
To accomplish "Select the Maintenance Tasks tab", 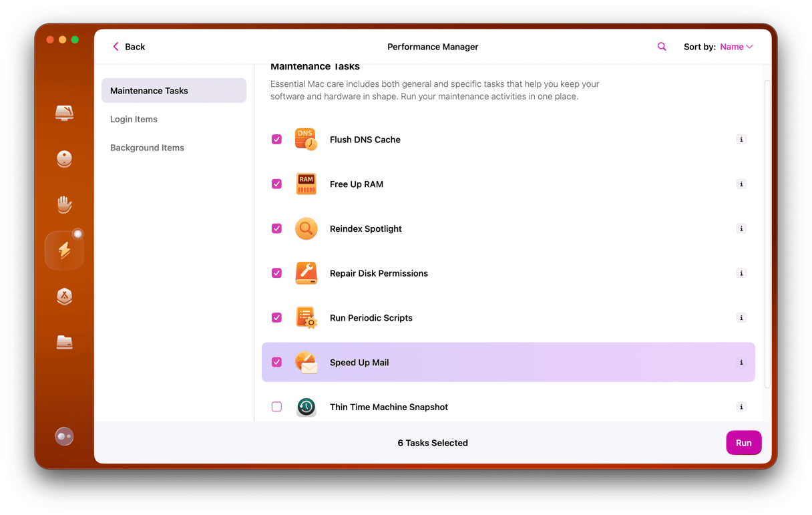I will pyautogui.click(x=174, y=91).
